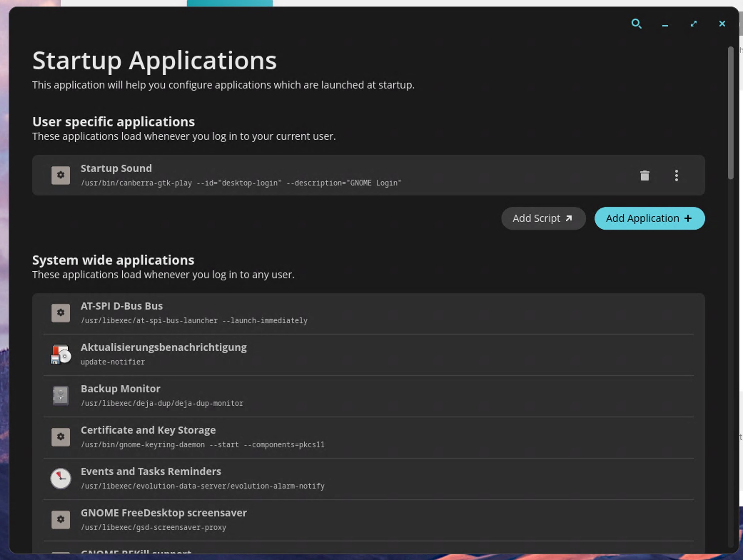The image size is (743, 560).
Task: Open the search magnifier icon
Action: 636,24
